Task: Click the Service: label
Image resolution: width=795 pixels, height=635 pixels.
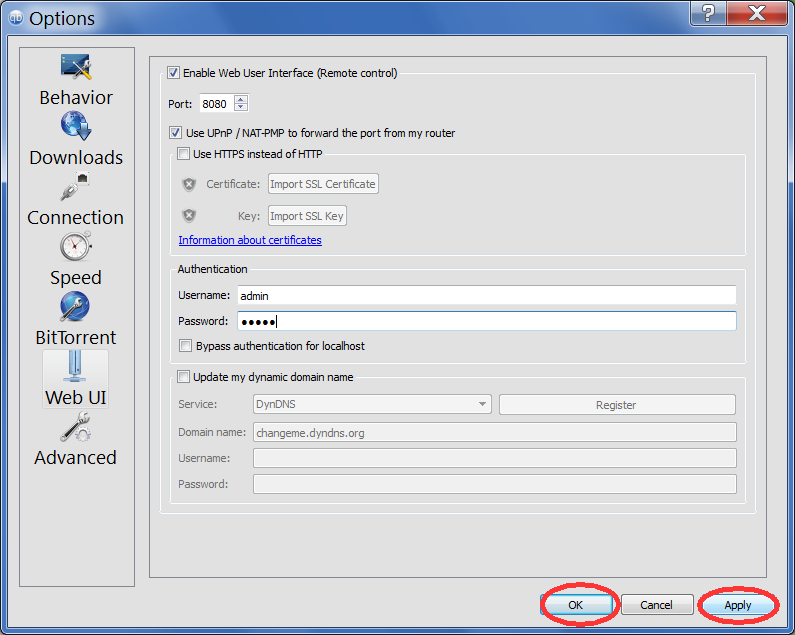Action: [x=198, y=404]
